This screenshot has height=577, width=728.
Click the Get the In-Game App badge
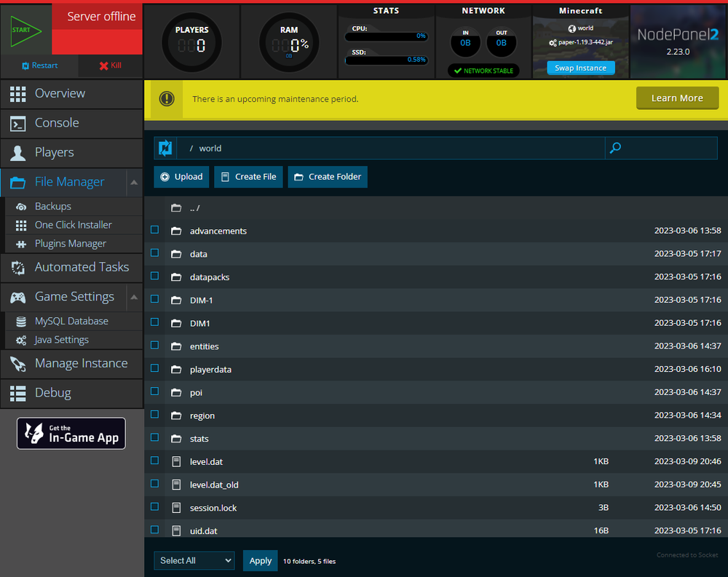(71, 434)
